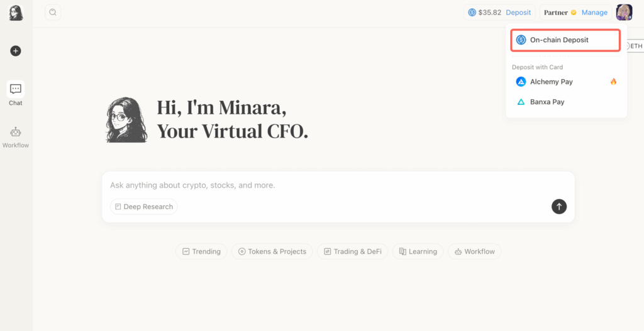Select the Trading & DeFi chip
The height and width of the screenshot is (331, 644).
click(x=352, y=251)
